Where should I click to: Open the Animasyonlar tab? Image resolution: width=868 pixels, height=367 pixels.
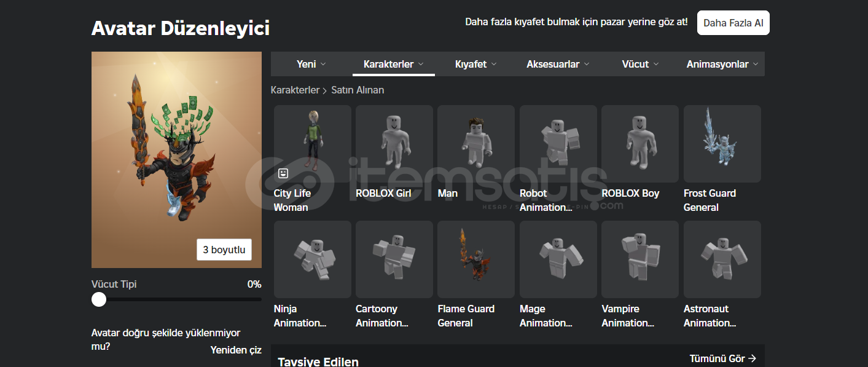(x=722, y=64)
